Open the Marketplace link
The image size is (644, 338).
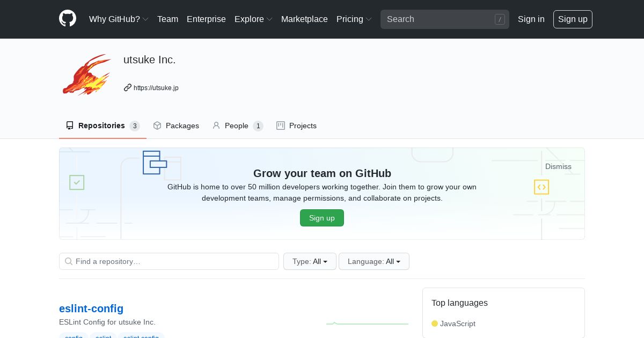pos(304,19)
